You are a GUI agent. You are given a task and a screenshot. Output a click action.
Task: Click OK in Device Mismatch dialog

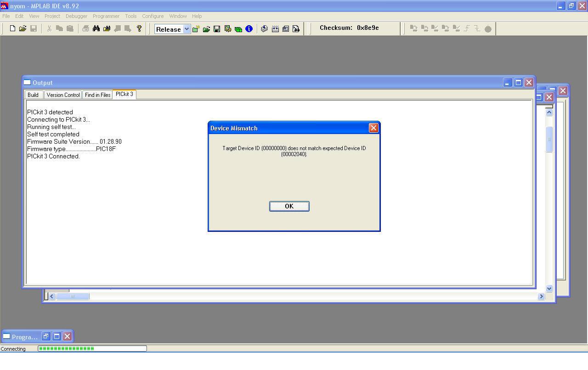pyautogui.click(x=289, y=206)
